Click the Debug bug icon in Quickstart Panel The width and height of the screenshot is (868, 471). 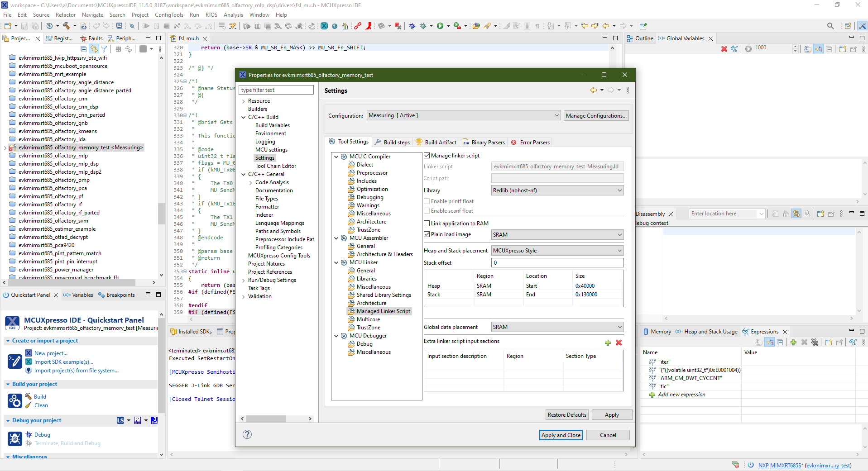(29, 434)
